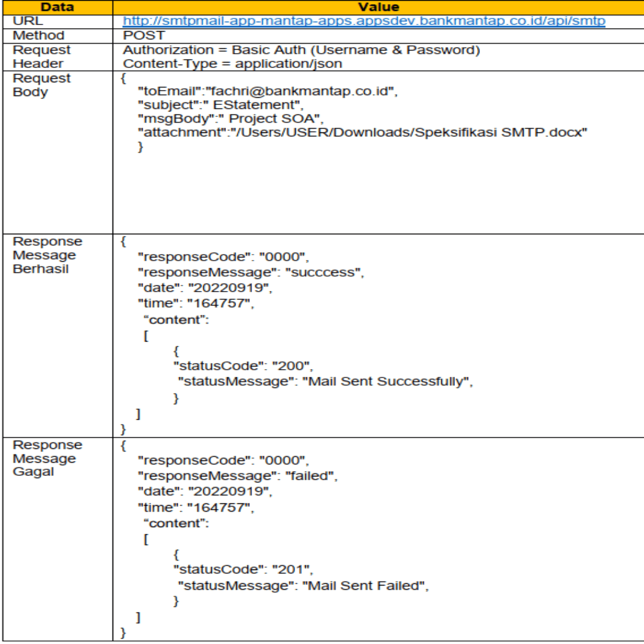
Task: Select the "Method" row label
Action: (38, 35)
